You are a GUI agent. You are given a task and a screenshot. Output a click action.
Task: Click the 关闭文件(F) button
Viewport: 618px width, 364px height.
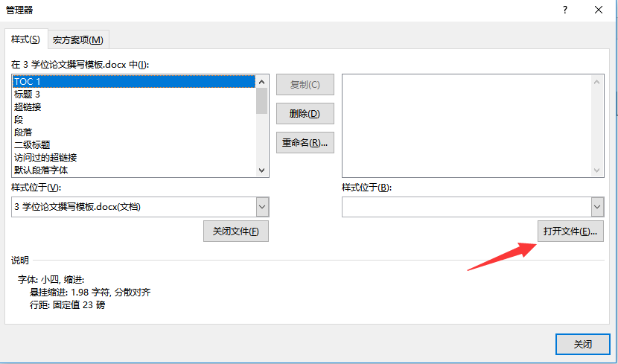[x=235, y=232]
